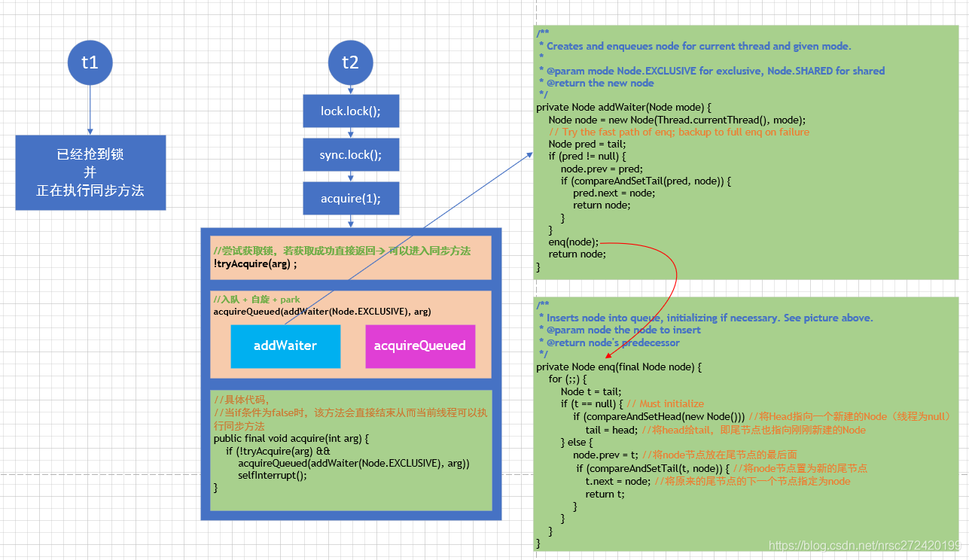
Task: Click private Node enq(final Node node) line
Action: (619, 367)
